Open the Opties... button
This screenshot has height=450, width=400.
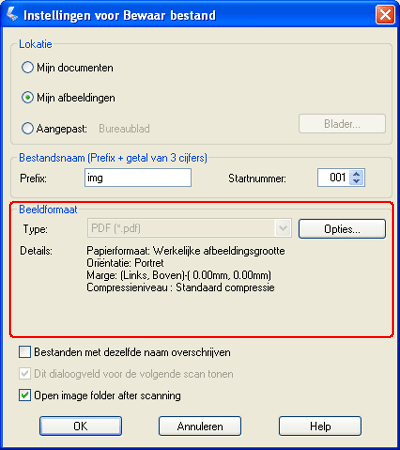(x=342, y=229)
